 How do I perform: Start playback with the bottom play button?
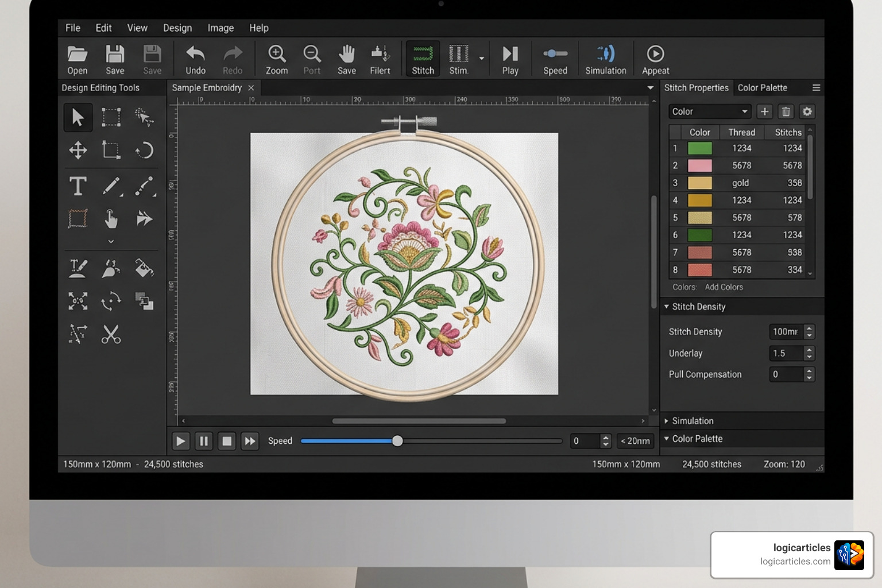[180, 441]
